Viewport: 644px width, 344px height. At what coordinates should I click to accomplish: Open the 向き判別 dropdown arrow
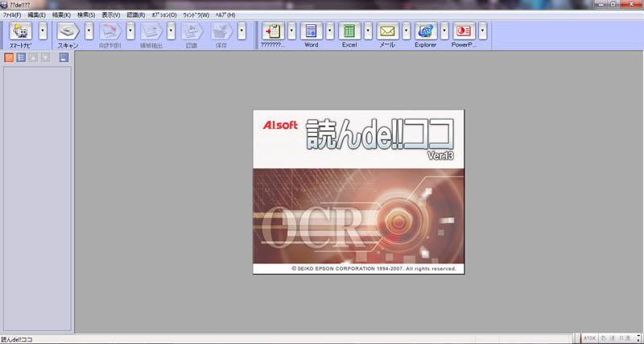(130, 31)
